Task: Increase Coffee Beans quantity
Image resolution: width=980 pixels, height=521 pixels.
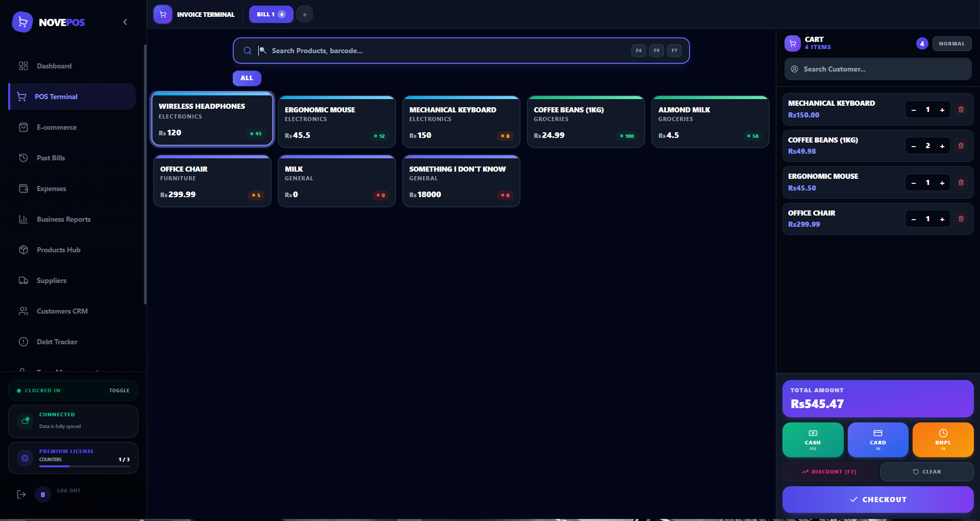Action: pyautogui.click(x=942, y=146)
